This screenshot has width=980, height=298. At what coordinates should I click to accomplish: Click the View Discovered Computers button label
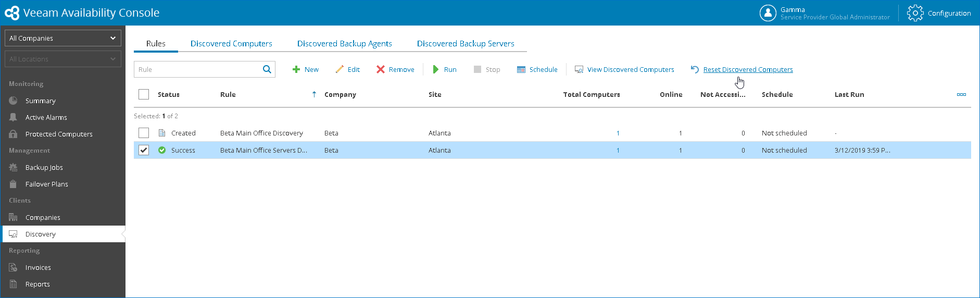(x=631, y=69)
